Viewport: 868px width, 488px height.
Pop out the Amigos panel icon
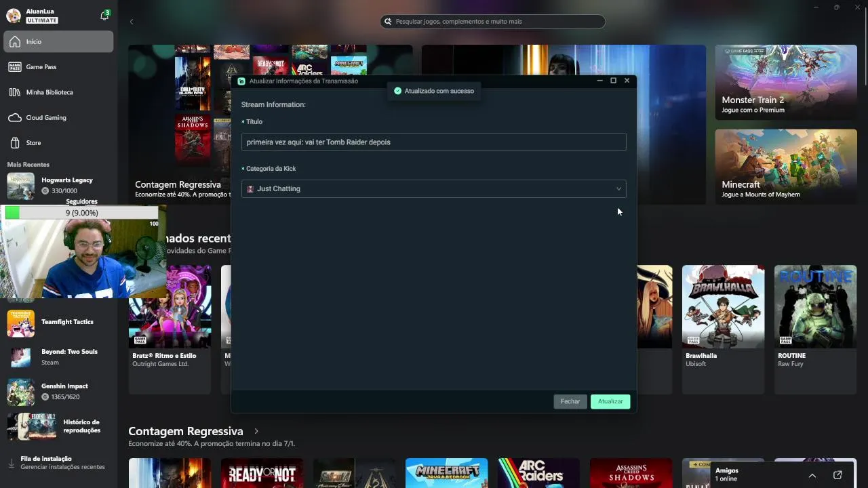coord(837,475)
